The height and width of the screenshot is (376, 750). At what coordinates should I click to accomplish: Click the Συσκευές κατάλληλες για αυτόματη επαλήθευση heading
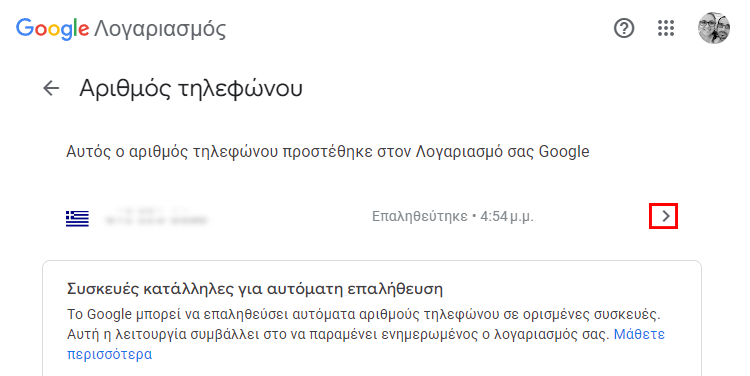pos(254,289)
